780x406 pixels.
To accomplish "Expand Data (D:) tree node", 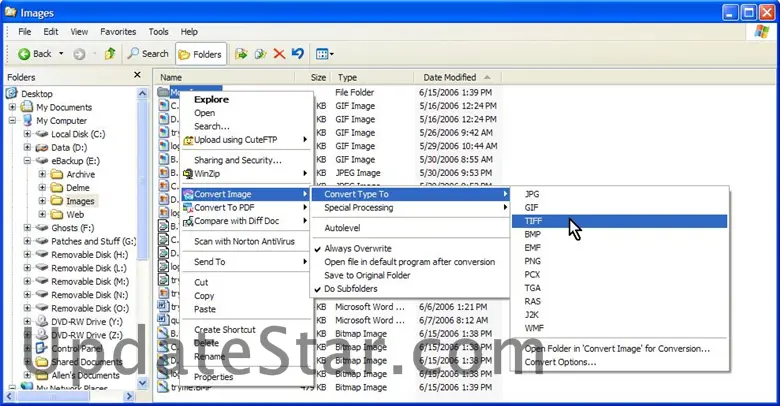I will (27, 147).
